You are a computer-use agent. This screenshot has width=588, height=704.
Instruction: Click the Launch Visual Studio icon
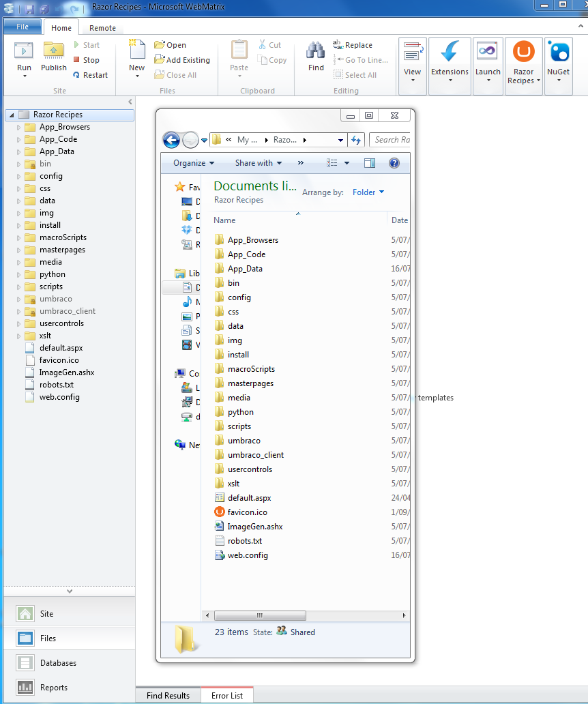click(488, 51)
